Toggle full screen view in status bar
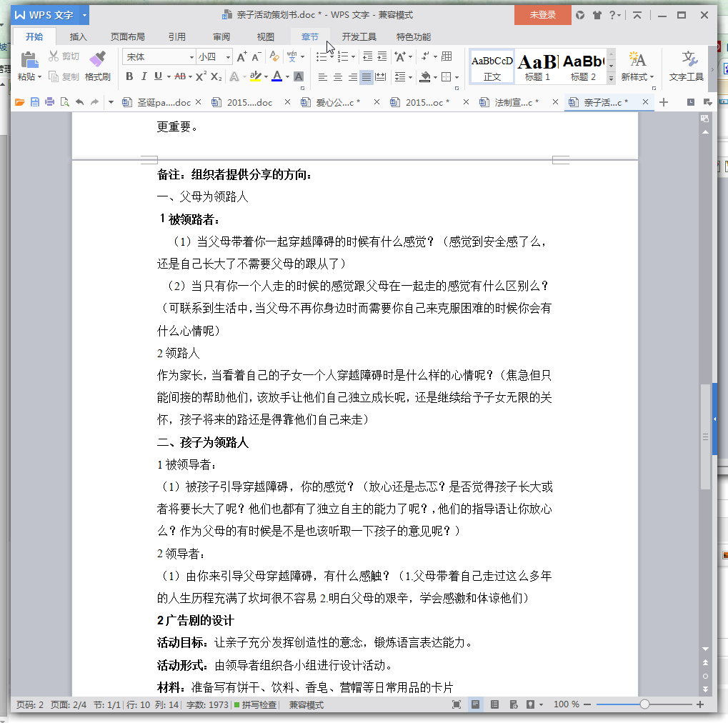 [x=457, y=705]
